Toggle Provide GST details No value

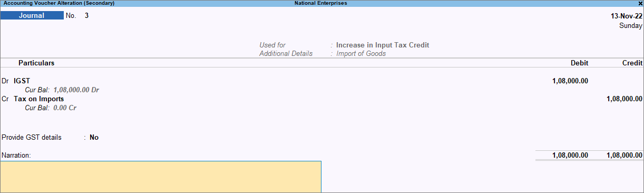(94, 138)
